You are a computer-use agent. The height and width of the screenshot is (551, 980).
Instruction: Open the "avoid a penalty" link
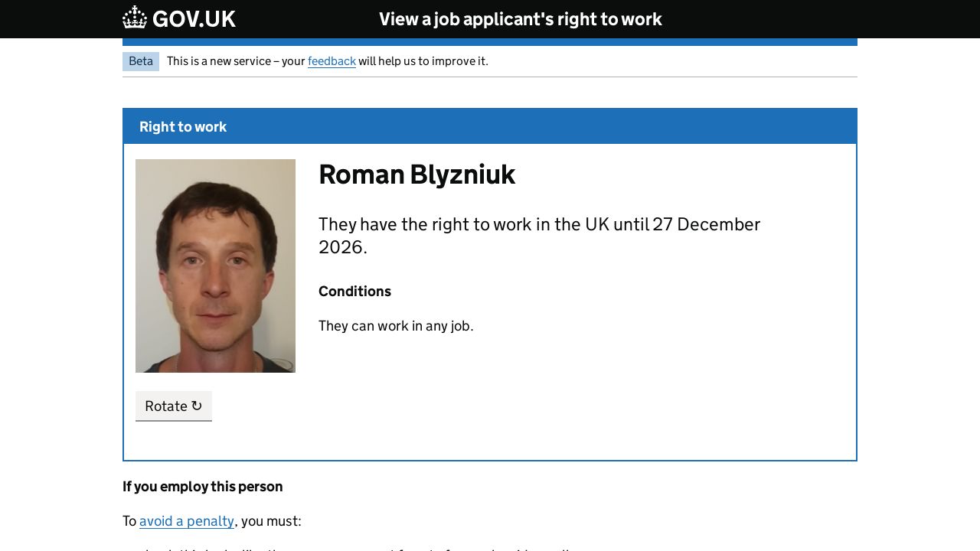187,521
